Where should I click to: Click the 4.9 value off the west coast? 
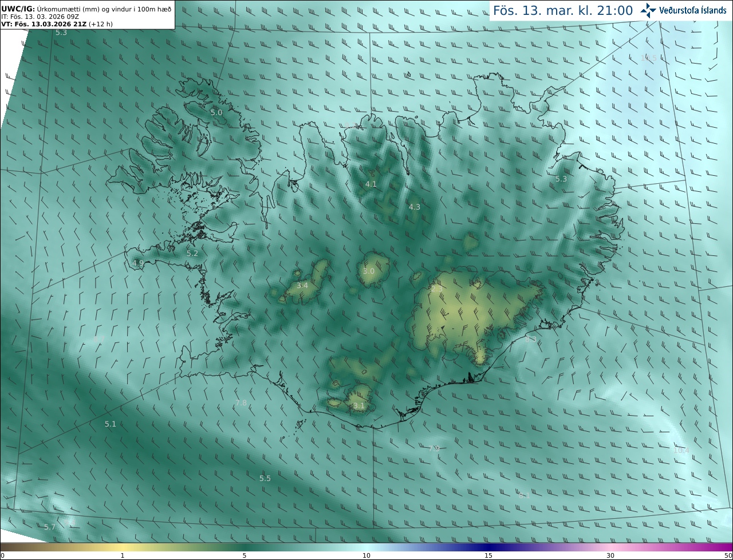[x=138, y=263]
